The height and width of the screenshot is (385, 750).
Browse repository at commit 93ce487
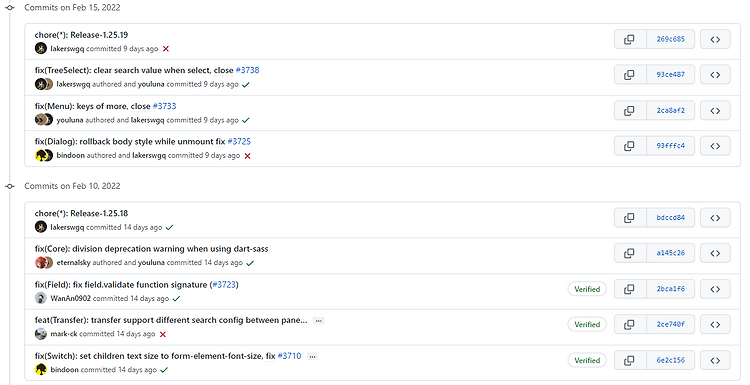coord(715,75)
